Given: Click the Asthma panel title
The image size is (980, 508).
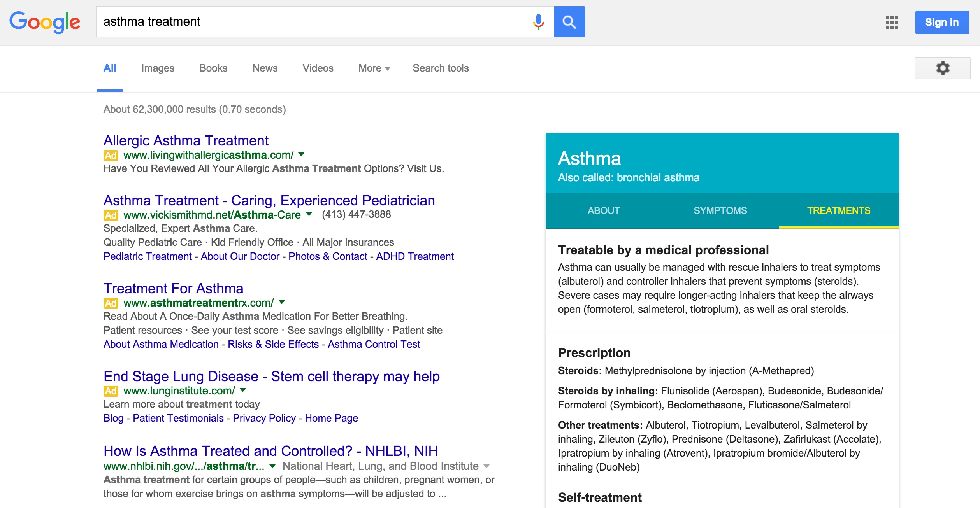Looking at the screenshot, I should (589, 158).
